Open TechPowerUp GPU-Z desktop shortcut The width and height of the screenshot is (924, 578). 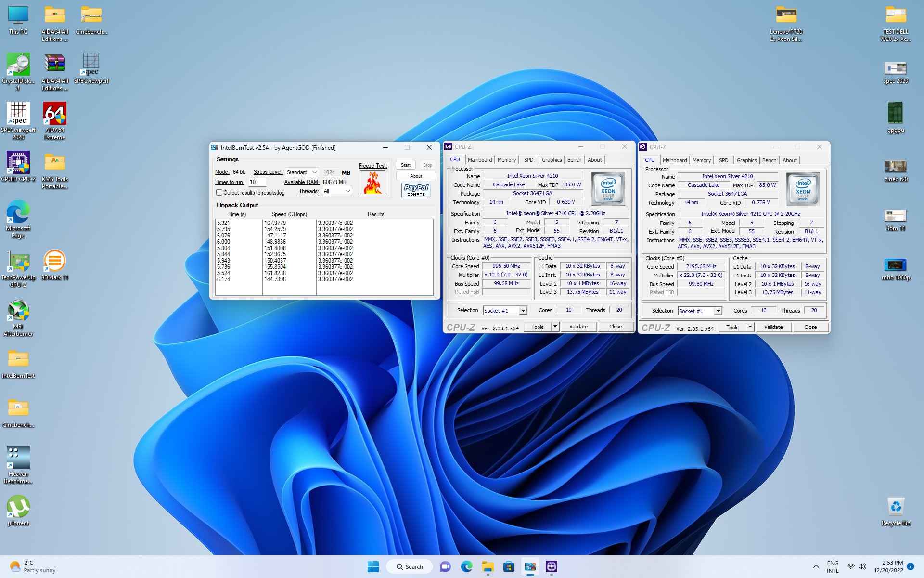(x=18, y=268)
